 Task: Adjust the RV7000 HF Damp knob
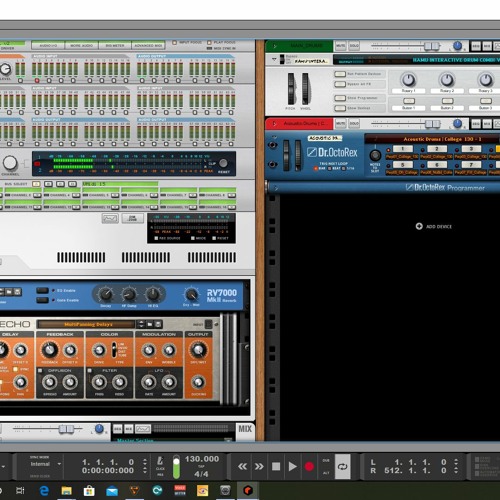[x=129, y=294]
